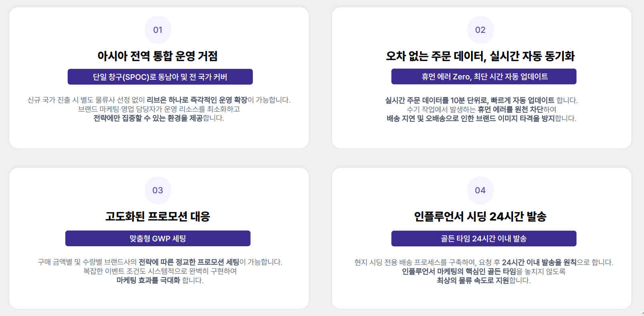This screenshot has width=644, height=316.
Task: Select the 휴먼 에러 Zero, 최단 시간 자동 업데이트 banner
Action: tap(484, 76)
